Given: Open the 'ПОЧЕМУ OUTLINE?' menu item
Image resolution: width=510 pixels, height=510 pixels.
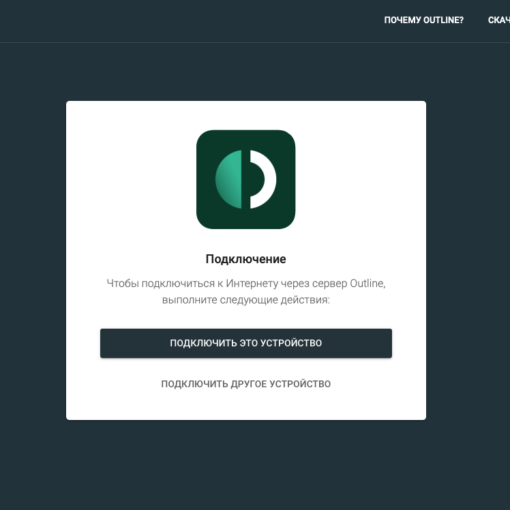Looking at the screenshot, I should point(424,20).
